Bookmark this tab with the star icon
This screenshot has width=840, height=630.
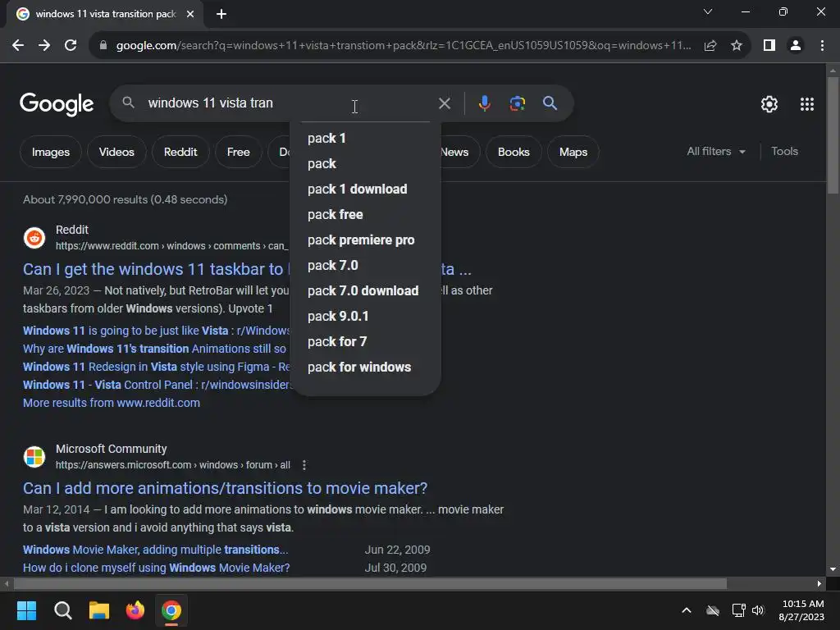click(x=737, y=46)
